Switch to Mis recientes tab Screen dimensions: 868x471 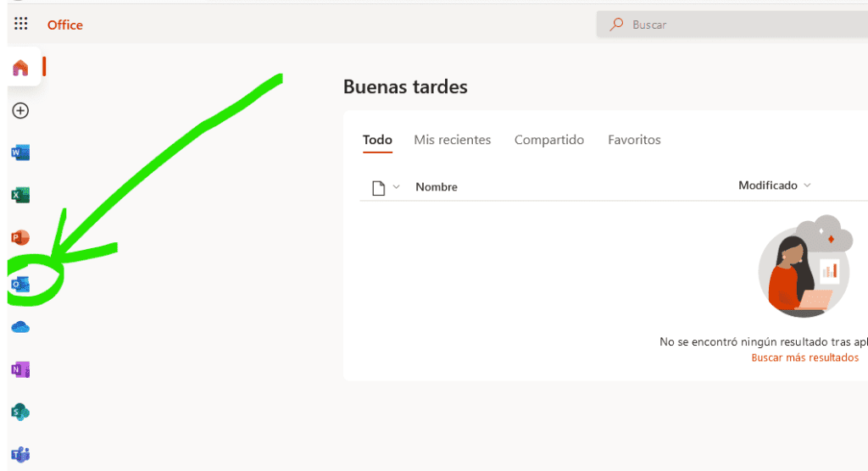(453, 140)
